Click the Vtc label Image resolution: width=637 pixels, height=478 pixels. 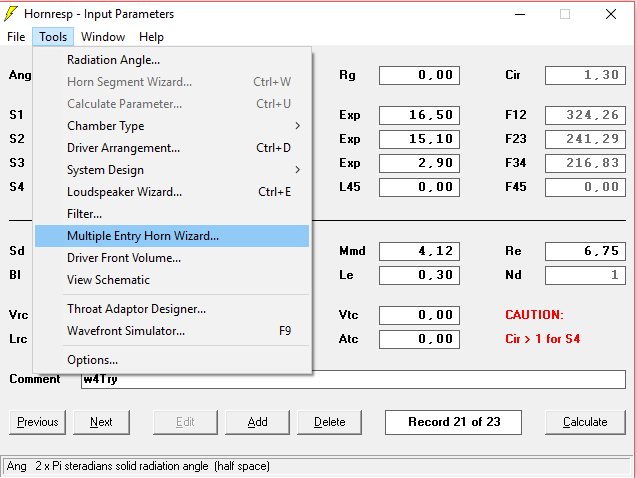coord(349,315)
